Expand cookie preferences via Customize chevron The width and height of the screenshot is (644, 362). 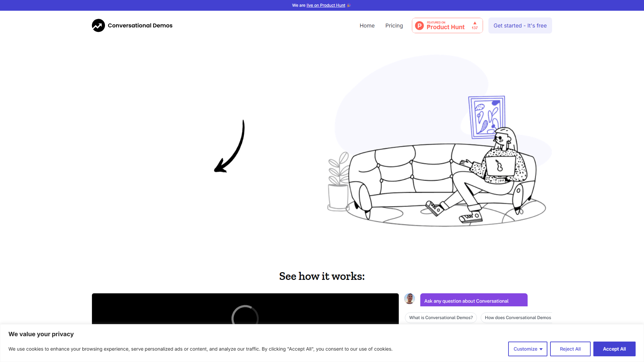pos(541,349)
